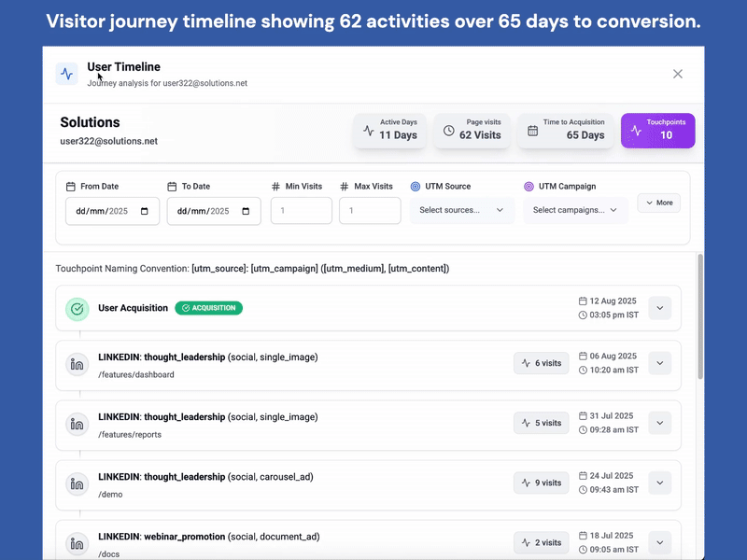The width and height of the screenshot is (747, 560).
Task: Click the Page visits 62 Visits card
Action: tap(472, 131)
